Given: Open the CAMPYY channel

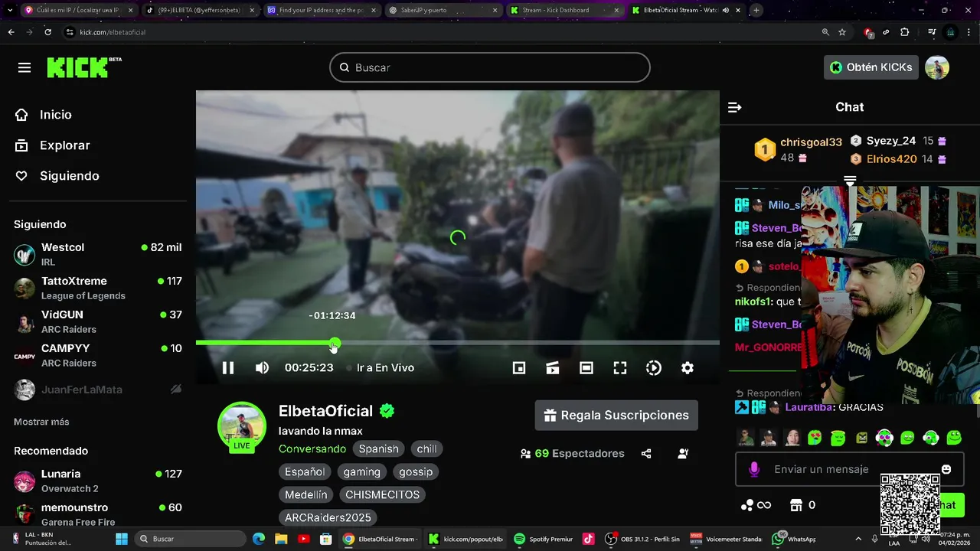Looking at the screenshot, I should click(x=98, y=355).
